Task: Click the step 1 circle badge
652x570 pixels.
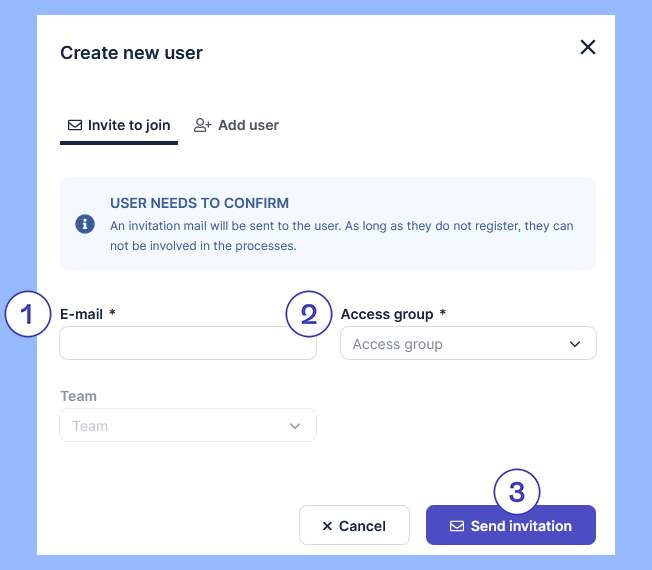Action: click(28, 314)
